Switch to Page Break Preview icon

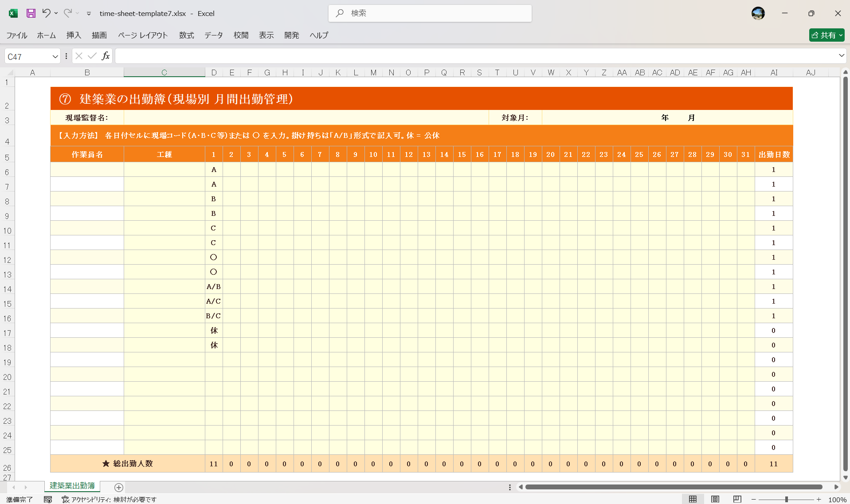pos(737,499)
